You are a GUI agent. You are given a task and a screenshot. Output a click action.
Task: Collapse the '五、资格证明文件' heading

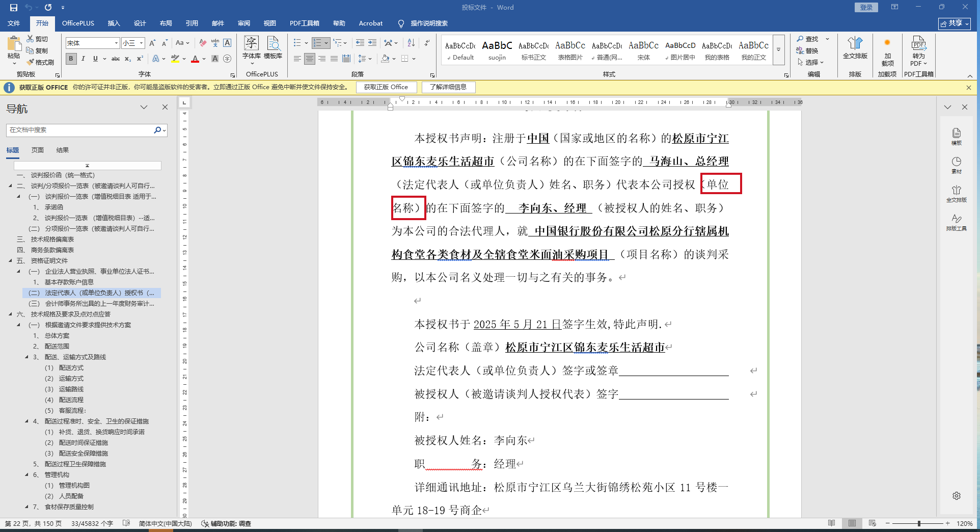tap(10, 261)
